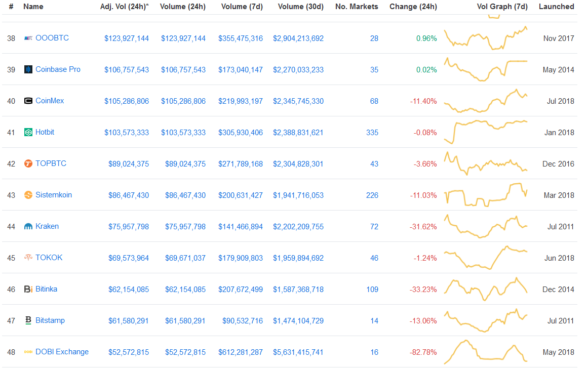Viewport: 588px width, 370px height.
Task: Click DOBI Exchange's sparkline graph
Action: click(485, 352)
